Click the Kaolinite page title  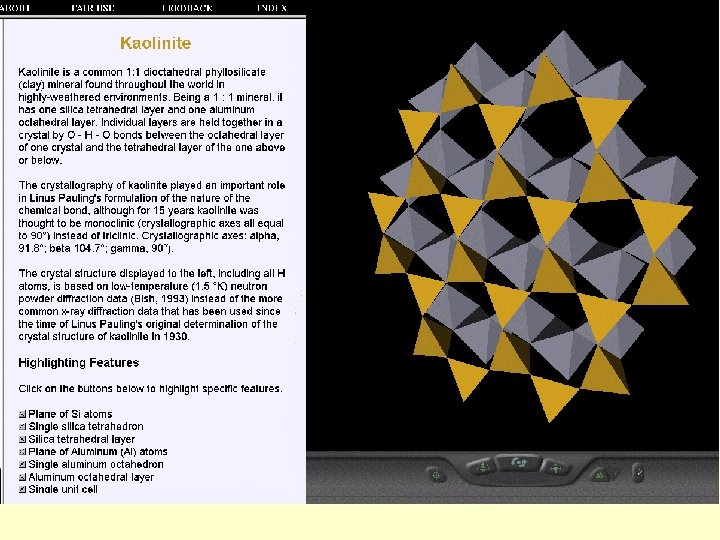[156, 43]
